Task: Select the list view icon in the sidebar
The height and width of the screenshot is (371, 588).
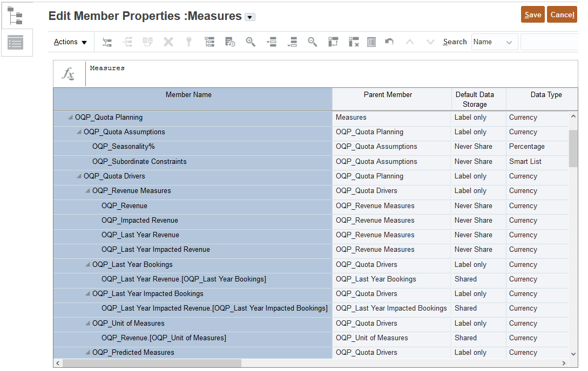Action: [x=17, y=43]
